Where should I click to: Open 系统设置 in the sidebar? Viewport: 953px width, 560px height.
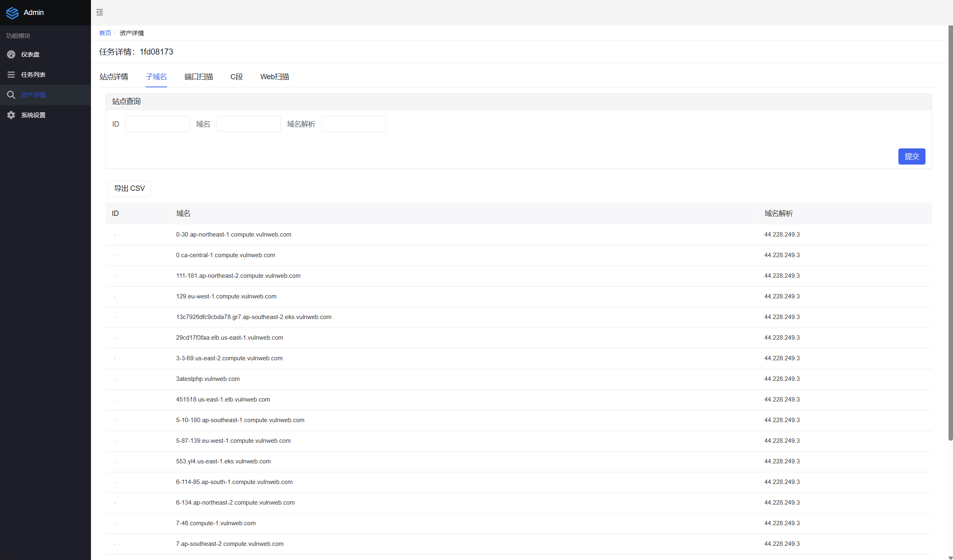pyautogui.click(x=33, y=115)
